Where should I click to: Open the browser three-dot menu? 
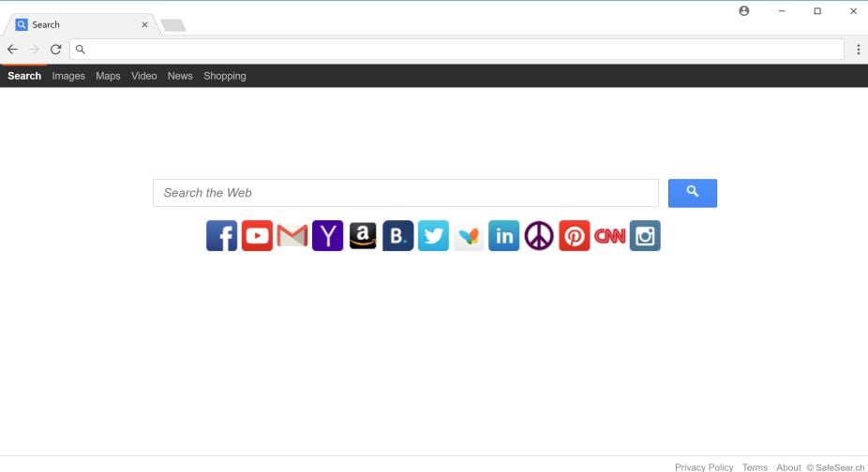point(858,50)
